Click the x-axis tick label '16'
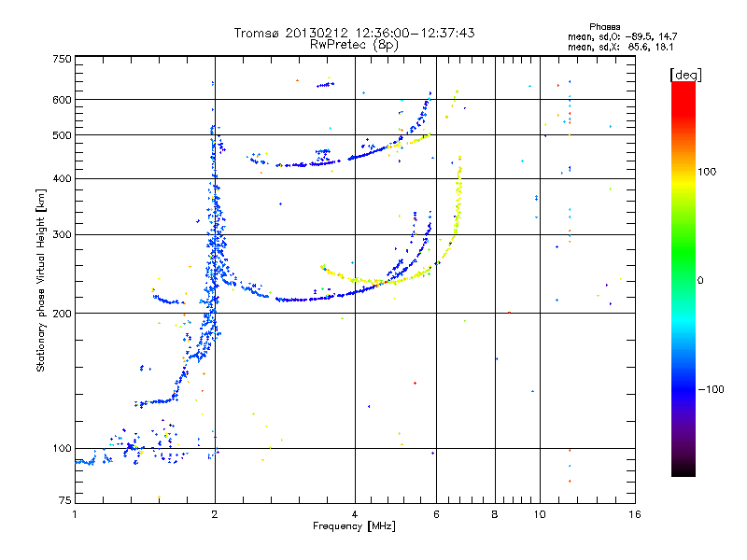747x560 pixels. pyautogui.click(x=635, y=514)
